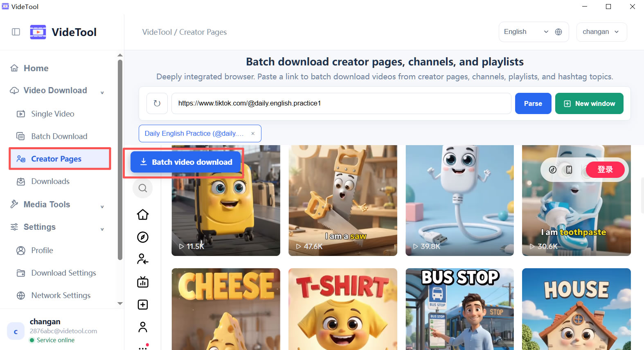Open the changan account dropdown
This screenshot has height=350, width=644.
pos(601,32)
